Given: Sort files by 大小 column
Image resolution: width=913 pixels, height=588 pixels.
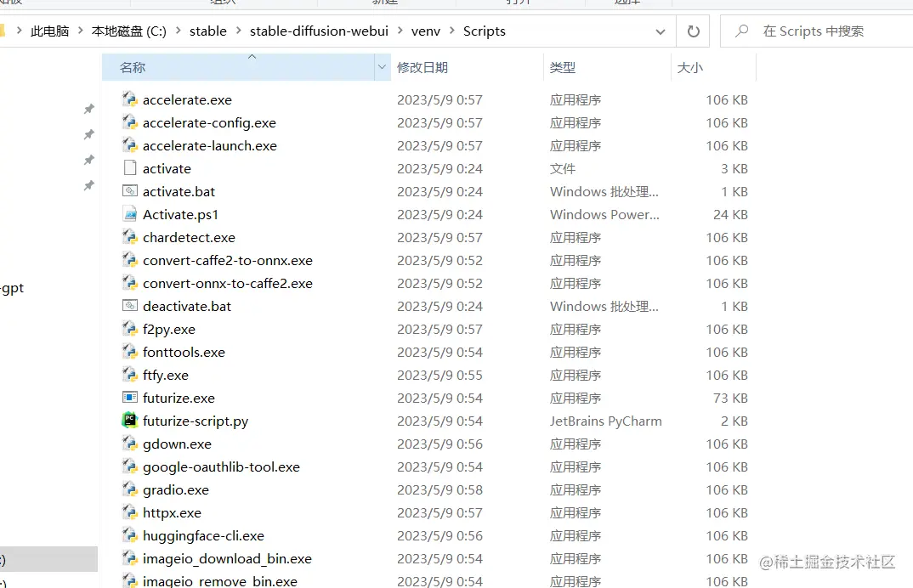Looking at the screenshot, I should pos(713,67).
